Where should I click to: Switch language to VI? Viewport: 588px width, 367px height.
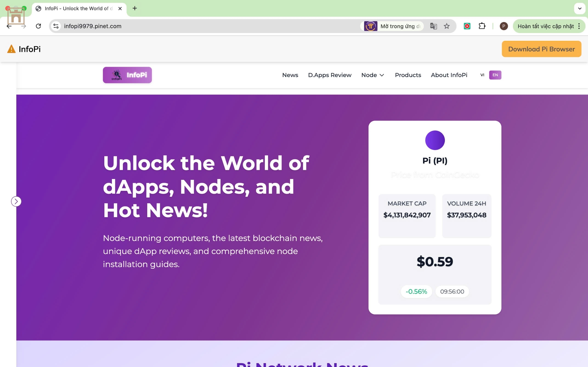(482, 75)
